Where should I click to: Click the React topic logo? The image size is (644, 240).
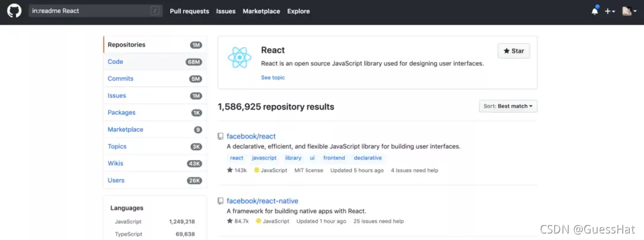tap(240, 57)
